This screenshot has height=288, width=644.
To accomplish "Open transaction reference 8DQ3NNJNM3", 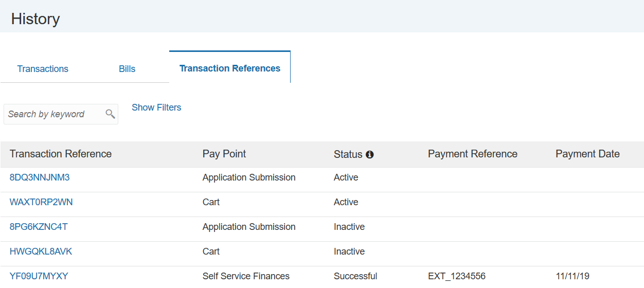I will coord(40,177).
